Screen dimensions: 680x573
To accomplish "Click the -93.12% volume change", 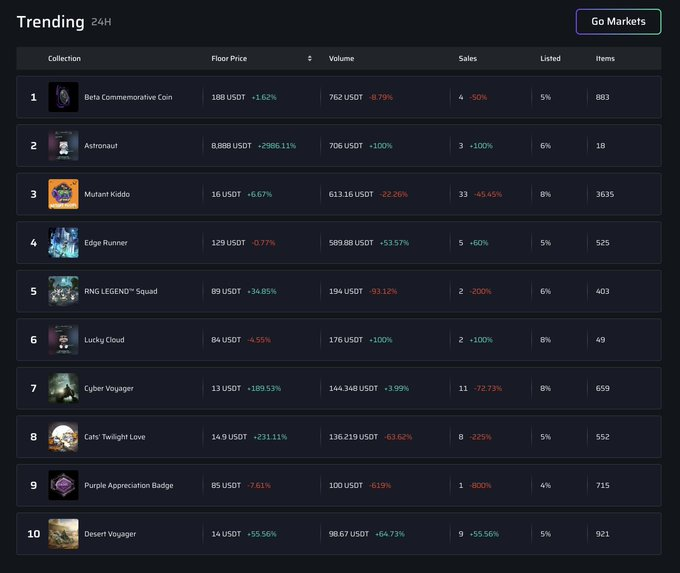I will click(x=383, y=291).
